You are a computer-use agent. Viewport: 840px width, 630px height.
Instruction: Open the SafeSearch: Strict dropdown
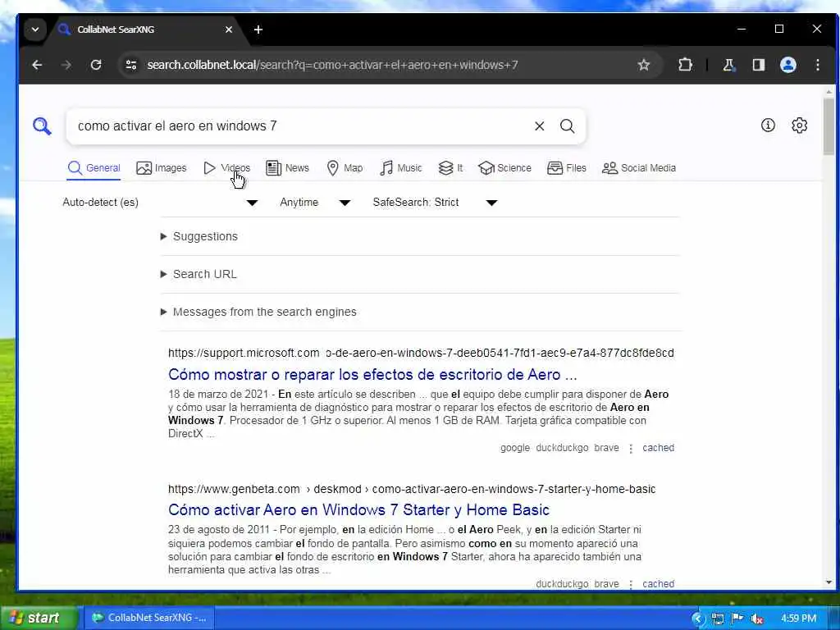point(435,203)
